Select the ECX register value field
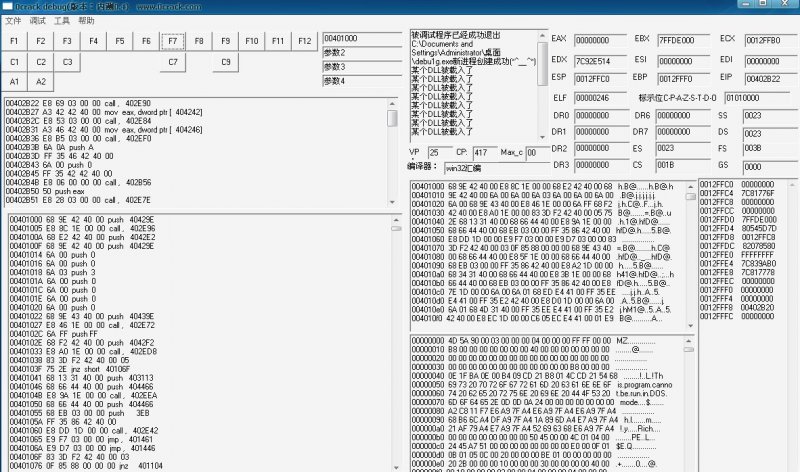 point(771,40)
